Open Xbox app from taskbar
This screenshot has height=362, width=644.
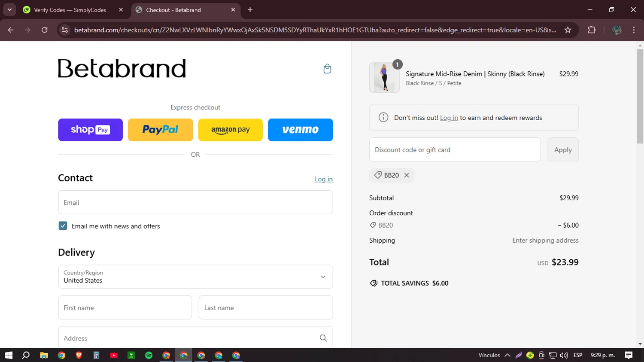click(x=131, y=355)
